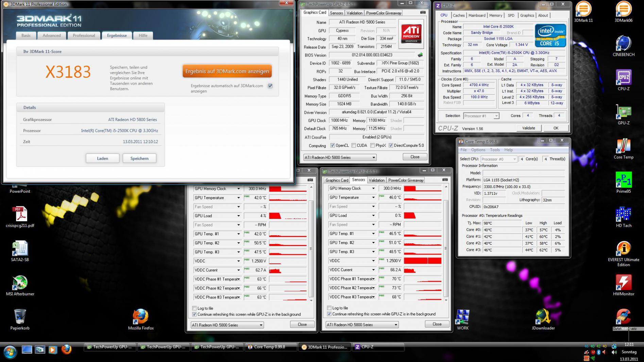Toggle the CUDA computing checkbox

coord(354,145)
